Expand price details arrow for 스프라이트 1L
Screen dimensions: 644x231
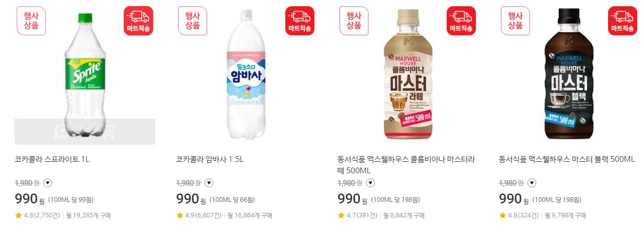click(x=47, y=183)
